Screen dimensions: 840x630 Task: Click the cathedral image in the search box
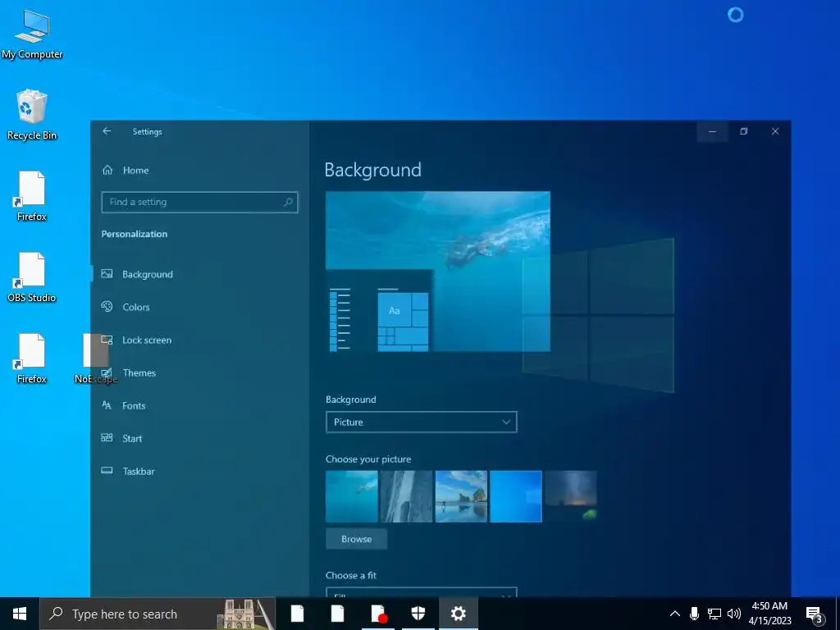point(245,614)
